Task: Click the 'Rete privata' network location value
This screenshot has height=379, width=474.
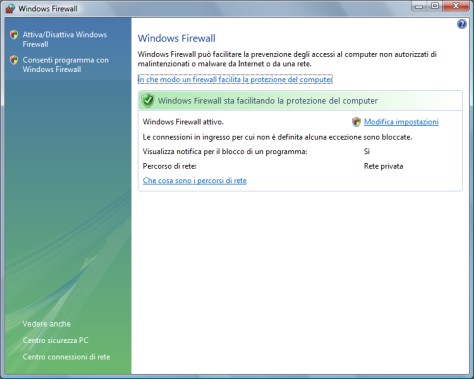Action: click(383, 166)
